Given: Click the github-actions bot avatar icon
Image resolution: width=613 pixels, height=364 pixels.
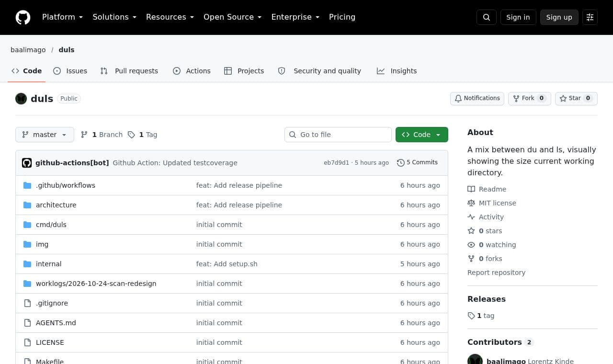Looking at the screenshot, I should pyautogui.click(x=27, y=163).
